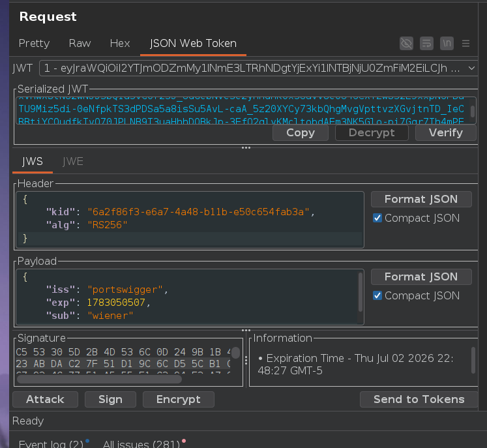Switch to the Raw tab
Screen dimensions: 487x448
[80, 43]
